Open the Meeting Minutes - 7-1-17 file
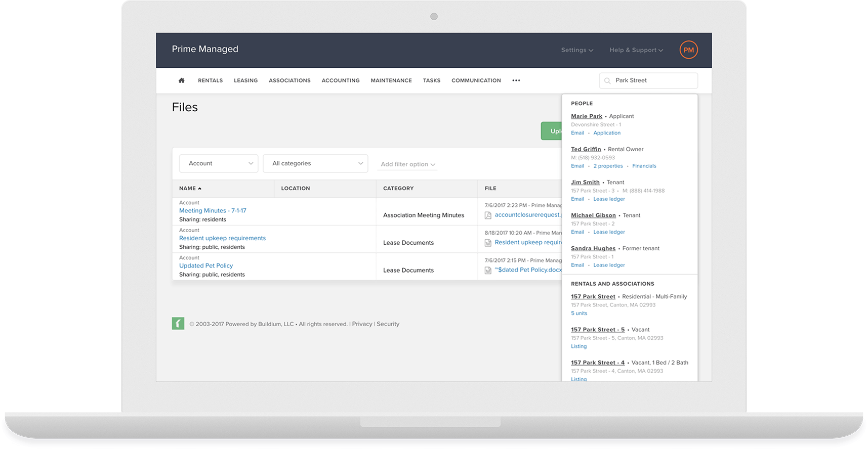Screen dimensions: 868x449 point(213,211)
